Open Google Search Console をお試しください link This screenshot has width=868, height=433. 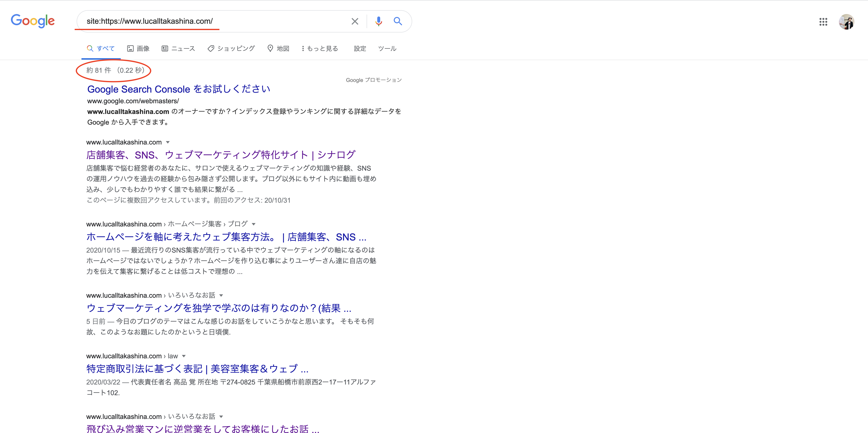pos(179,89)
